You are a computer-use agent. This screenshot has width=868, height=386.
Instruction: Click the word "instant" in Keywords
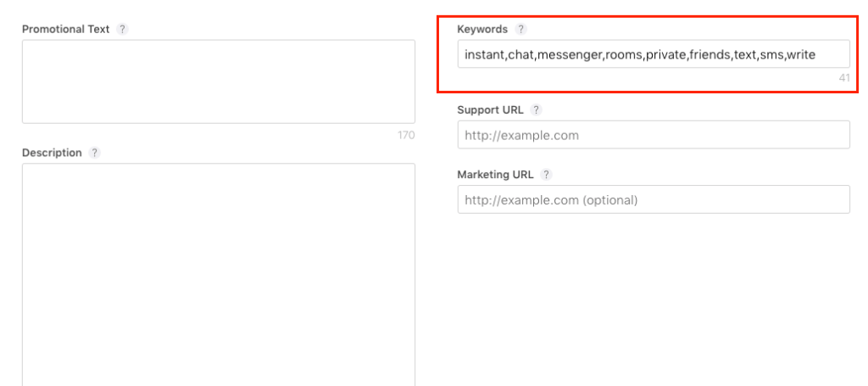coord(484,54)
